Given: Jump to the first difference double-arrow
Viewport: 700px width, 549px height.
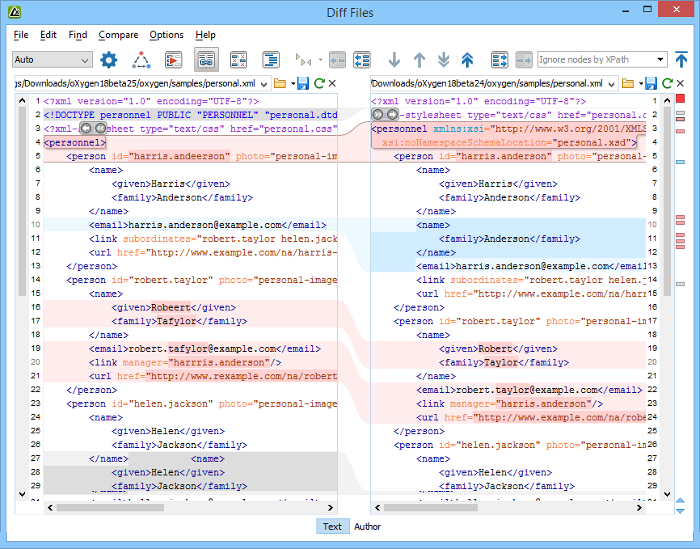Looking at the screenshot, I should point(467,60).
